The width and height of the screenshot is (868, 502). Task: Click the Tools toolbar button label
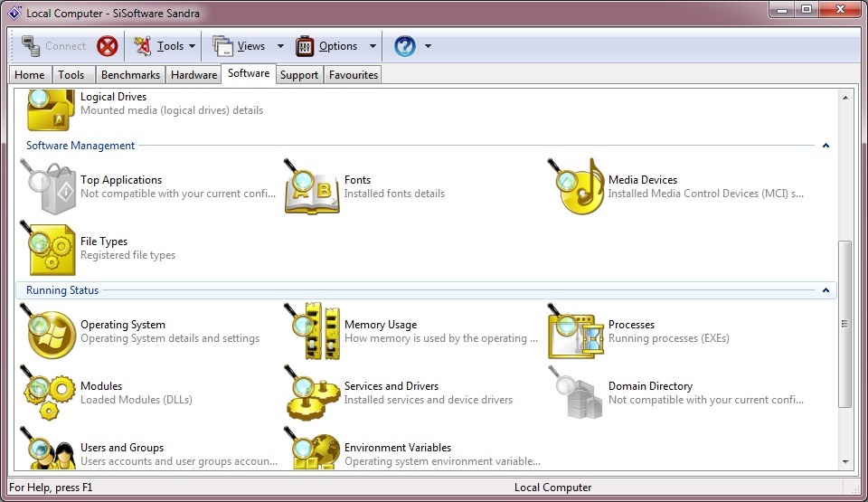coord(170,46)
